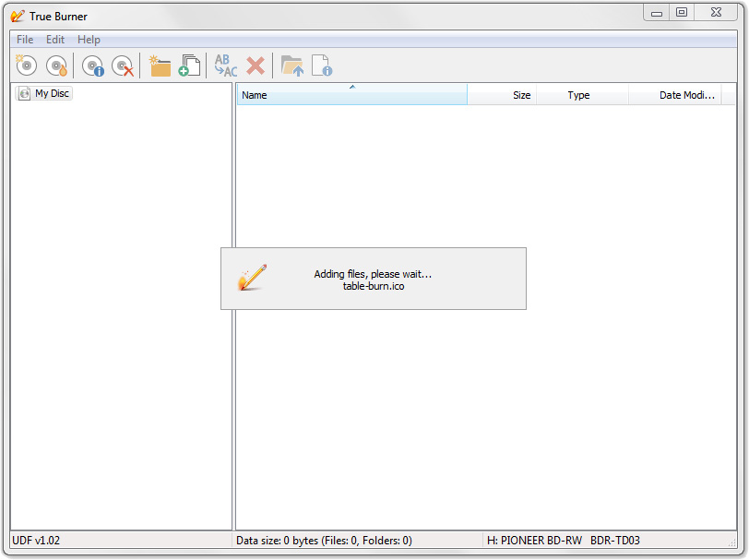Open disc information from the toolbar
This screenshot has width=749, height=560.
[x=92, y=66]
